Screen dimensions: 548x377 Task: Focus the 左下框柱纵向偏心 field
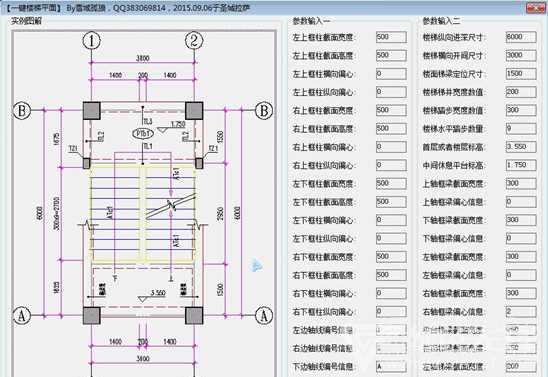391,238
